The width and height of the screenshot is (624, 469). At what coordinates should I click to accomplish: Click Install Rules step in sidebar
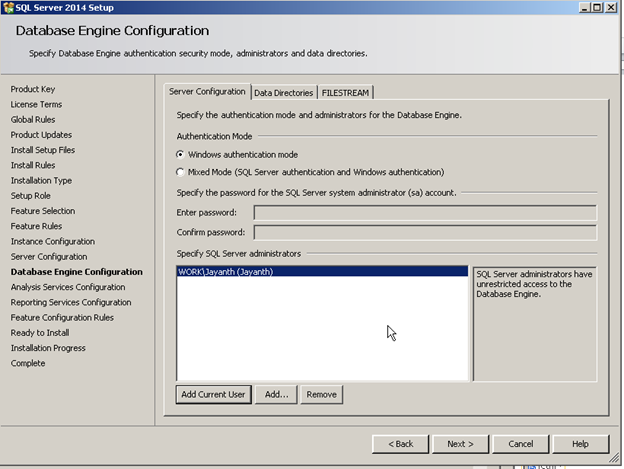33,165
